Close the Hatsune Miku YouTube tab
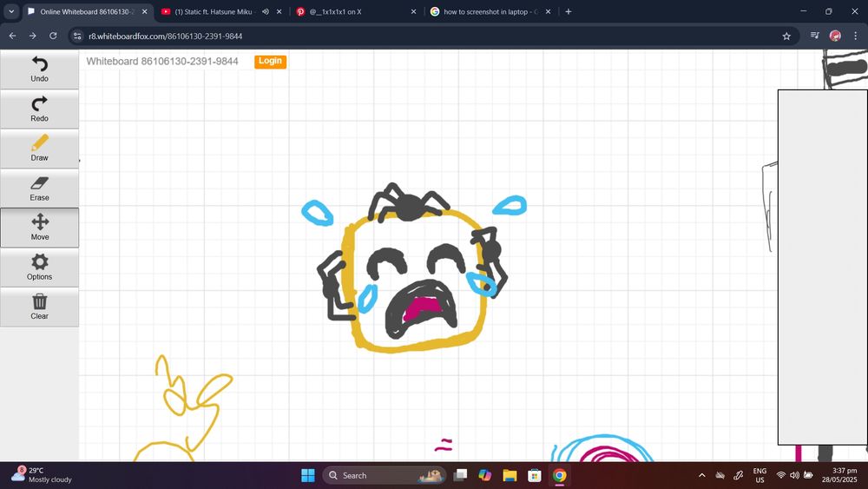 point(279,11)
